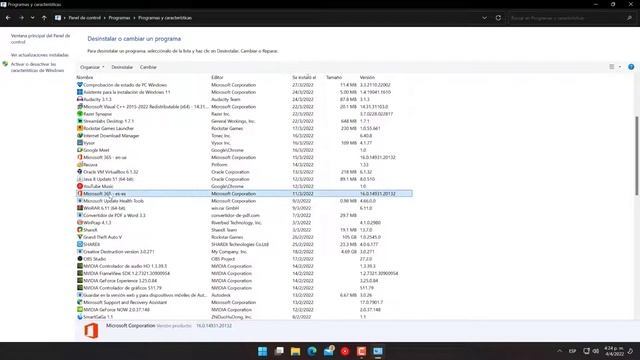
Task: Open Ver actualizaciones instaladas link
Action: (40, 55)
